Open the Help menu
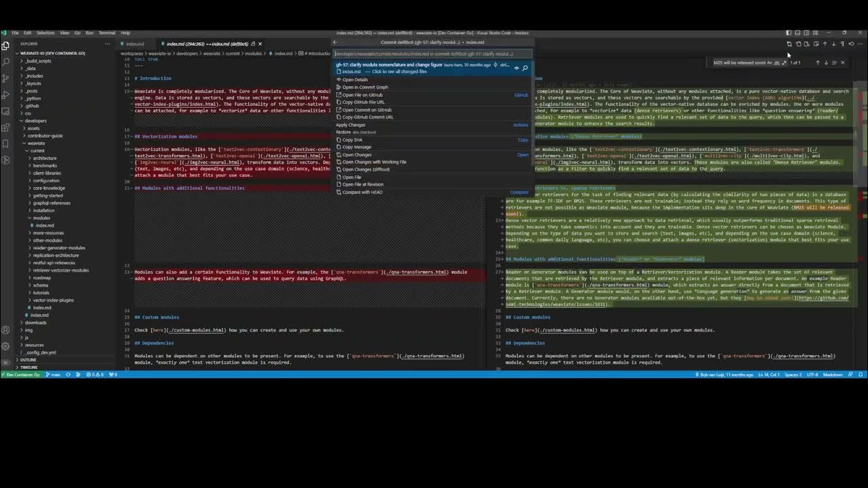Viewport: 868px width, 488px height. 125,33
